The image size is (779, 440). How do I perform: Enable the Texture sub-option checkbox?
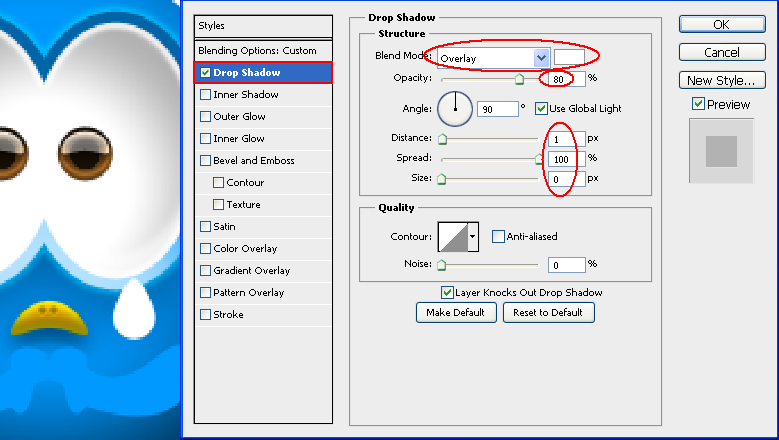[x=218, y=204]
